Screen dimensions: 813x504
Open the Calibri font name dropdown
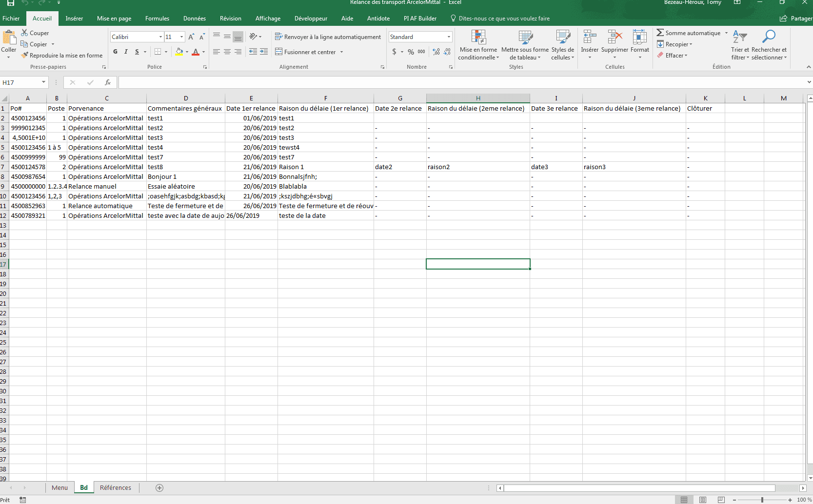click(x=160, y=37)
